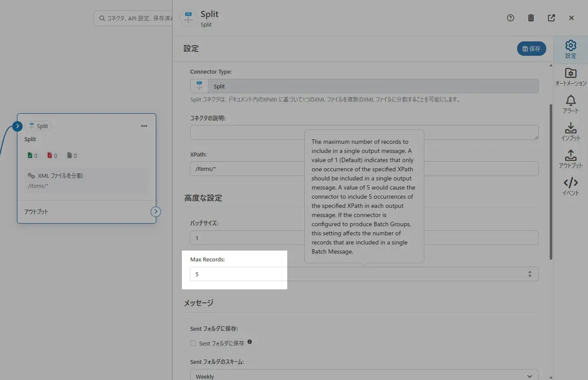Click the input port arrow on the Split node

pos(17,126)
